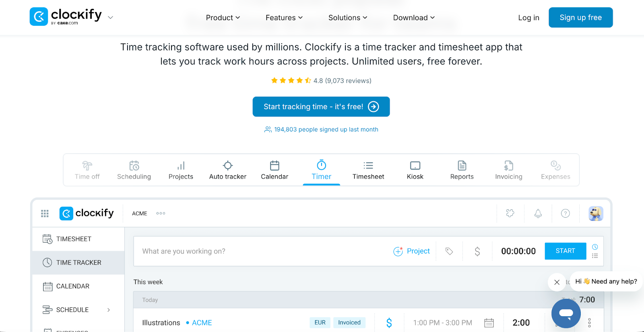Open the chat support bubble
Image resolution: width=644 pixels, height=332 pixels.
pos(566,313)
